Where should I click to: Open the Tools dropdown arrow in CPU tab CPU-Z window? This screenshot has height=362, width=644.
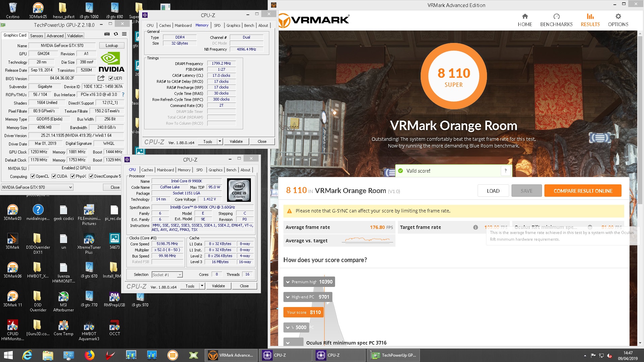point(202,286)
